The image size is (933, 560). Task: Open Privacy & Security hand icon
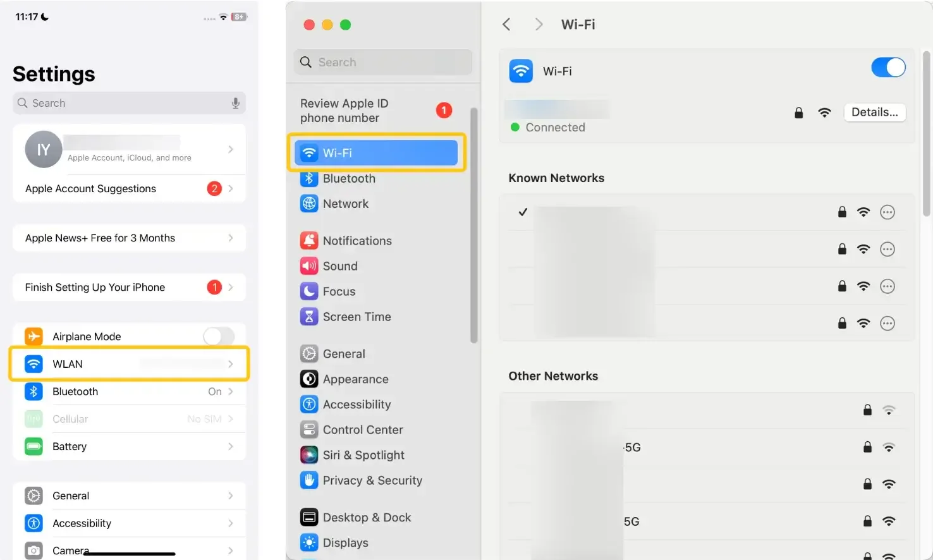pos(308,480)
